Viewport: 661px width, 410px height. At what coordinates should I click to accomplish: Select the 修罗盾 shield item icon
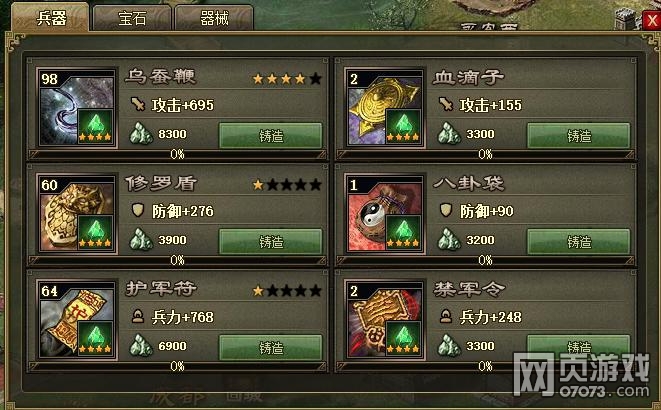click(x=77, y=214)
